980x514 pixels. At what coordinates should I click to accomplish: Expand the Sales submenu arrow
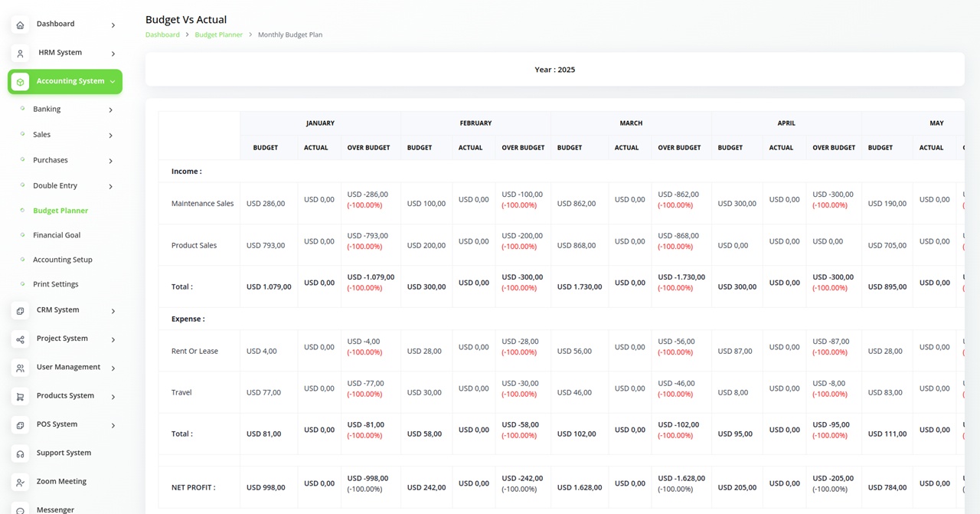tap(110, 136)
